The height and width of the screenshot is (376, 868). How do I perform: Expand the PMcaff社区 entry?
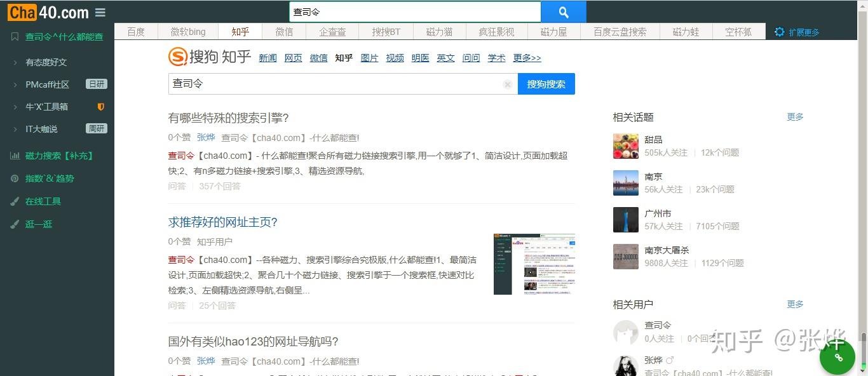tap(48, 84)
